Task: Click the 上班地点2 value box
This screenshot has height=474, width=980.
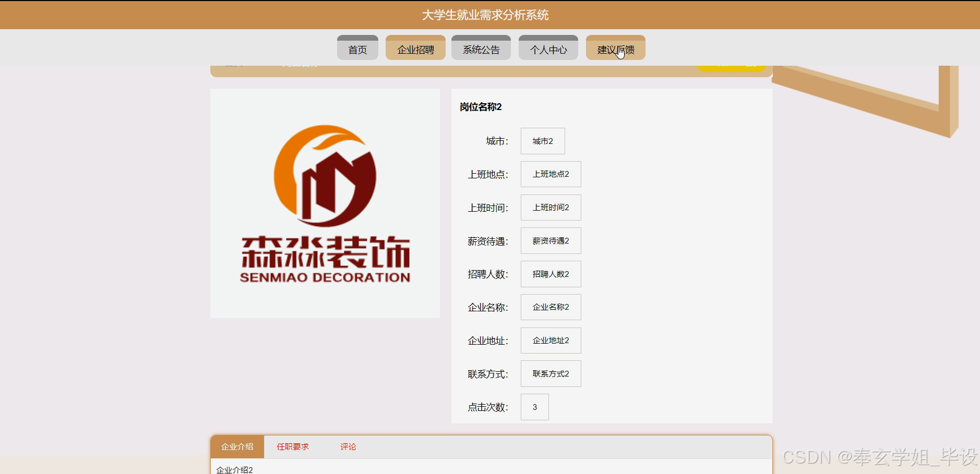Action: point(551,174)
